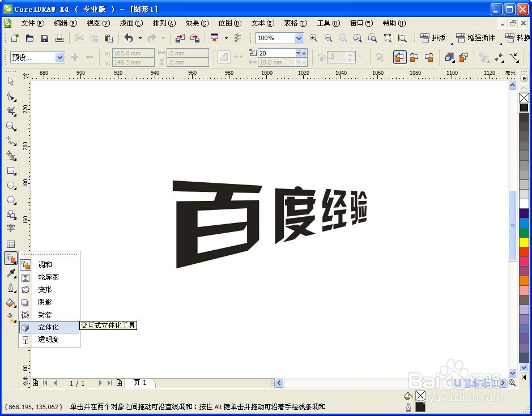Select the Basic shapes tool
This screenshot has width=532, height=416.
click(11, 215)
